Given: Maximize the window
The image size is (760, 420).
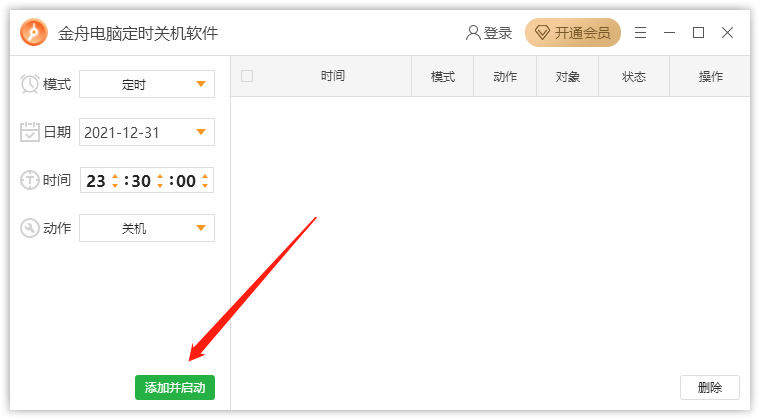Looking at the screenshot, I should (x=698, y=32).
